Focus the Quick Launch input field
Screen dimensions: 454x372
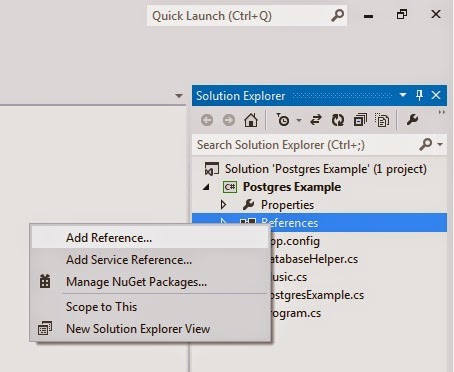[247, 16]
